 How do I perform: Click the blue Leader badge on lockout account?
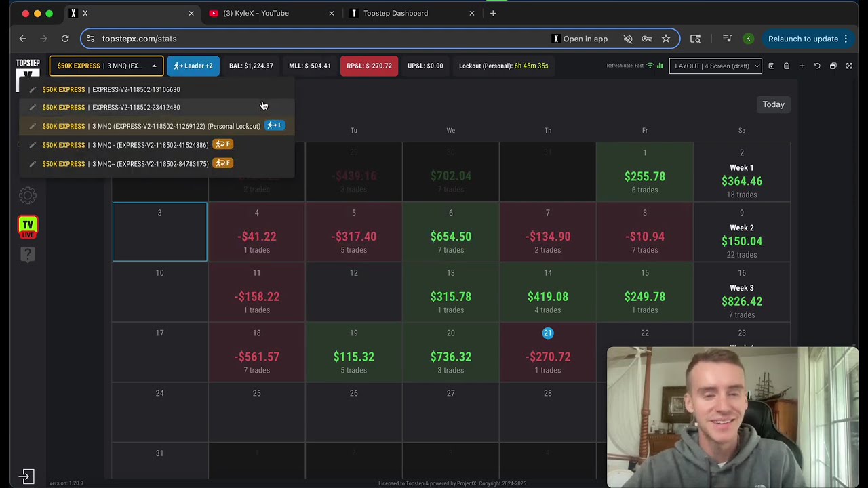[x=275, y=125]
